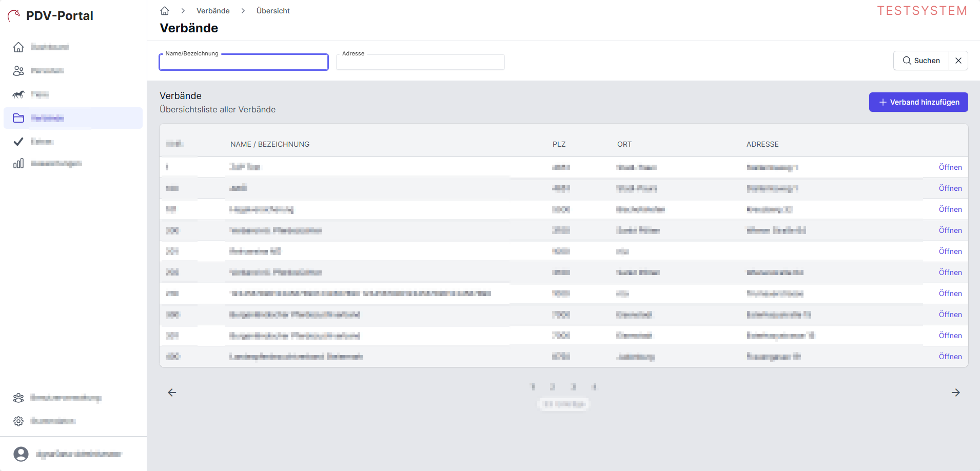Click the Suchen search button

point(921,61)
